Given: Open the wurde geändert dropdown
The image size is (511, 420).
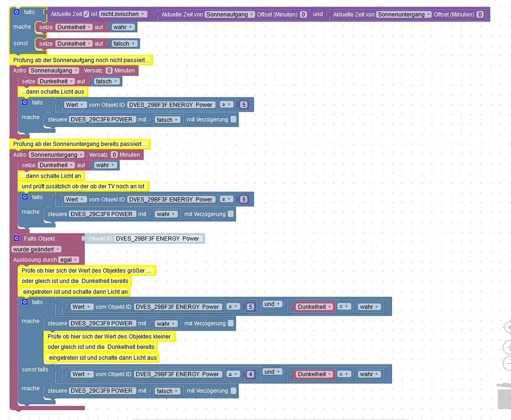Looking at the screenshot, I should [x=36, y=250].
